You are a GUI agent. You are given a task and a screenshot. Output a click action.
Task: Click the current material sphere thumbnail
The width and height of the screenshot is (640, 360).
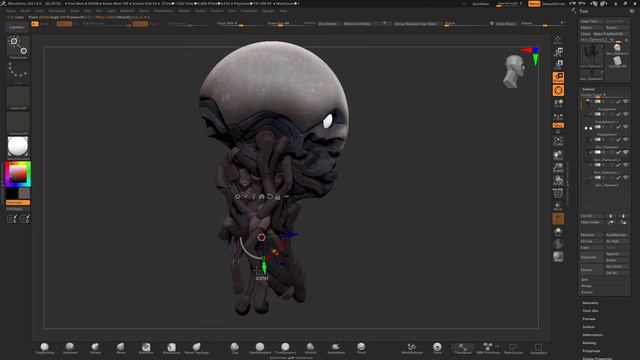point(18,147)
